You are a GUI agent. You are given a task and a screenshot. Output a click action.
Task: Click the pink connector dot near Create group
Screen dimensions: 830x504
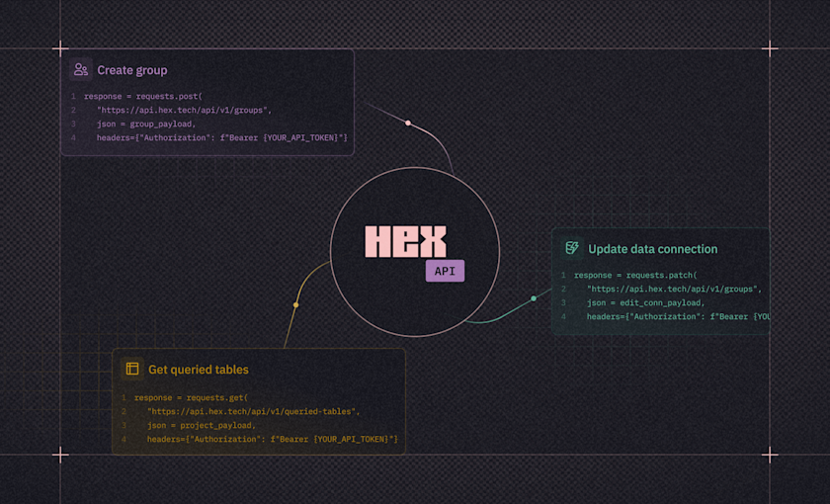coord(408,123)
